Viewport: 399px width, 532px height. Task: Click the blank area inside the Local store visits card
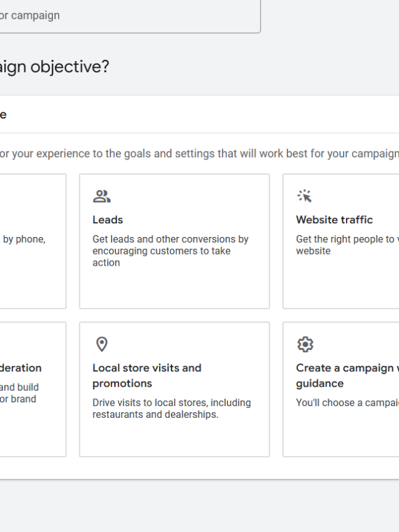[174, 437]
